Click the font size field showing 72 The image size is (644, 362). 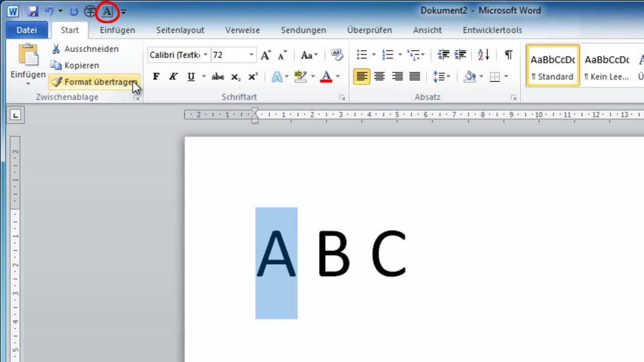(x=229, y=55)
